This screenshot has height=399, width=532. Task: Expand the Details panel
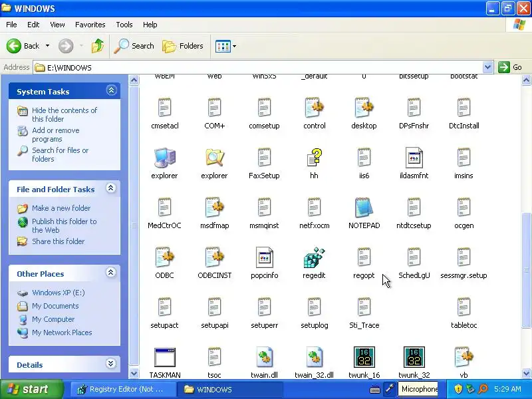point(110,363)
